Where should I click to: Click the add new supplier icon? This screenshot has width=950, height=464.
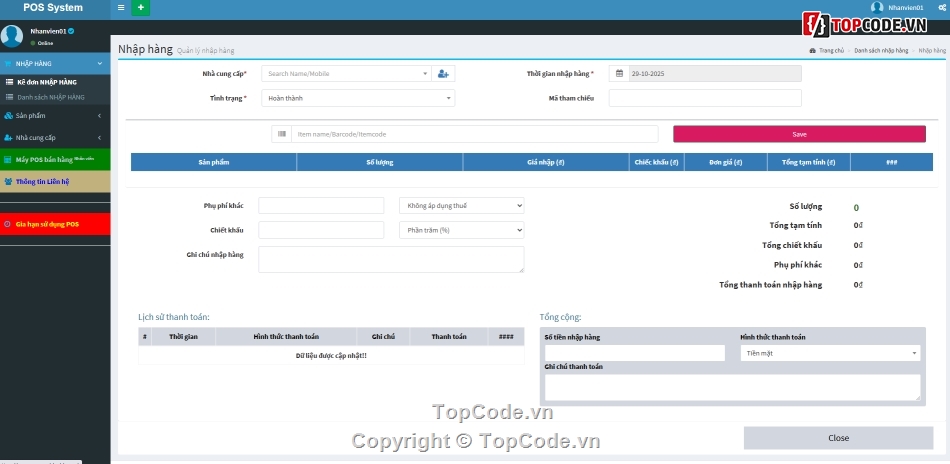pyautogui.click(x=444, y=73)
